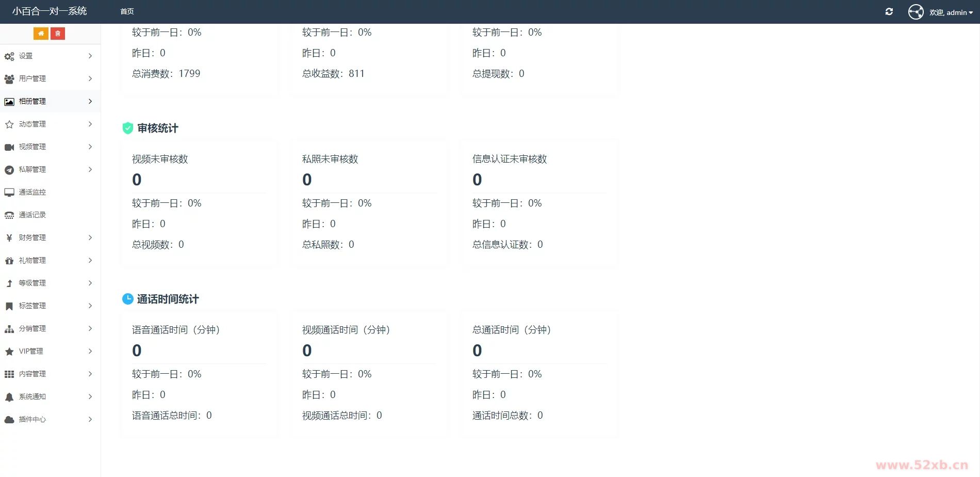
Task: Click the 财务管理 yen icon
Action: coord(9,238)
